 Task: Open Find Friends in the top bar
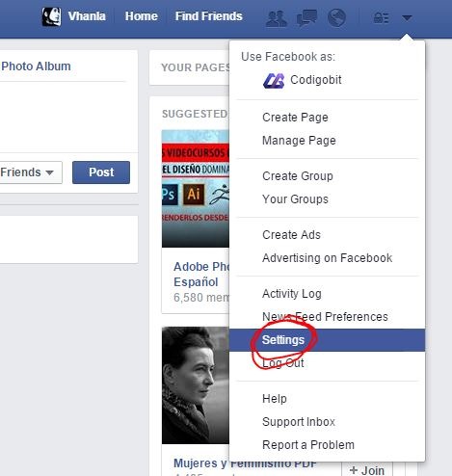coord(209,16)
